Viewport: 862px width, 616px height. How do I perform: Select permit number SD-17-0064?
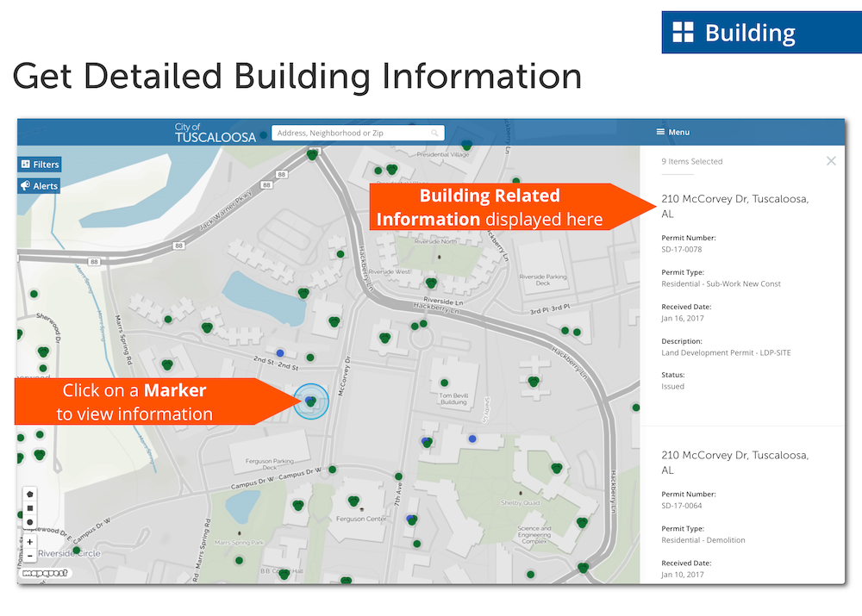click(x=682, y=506)
